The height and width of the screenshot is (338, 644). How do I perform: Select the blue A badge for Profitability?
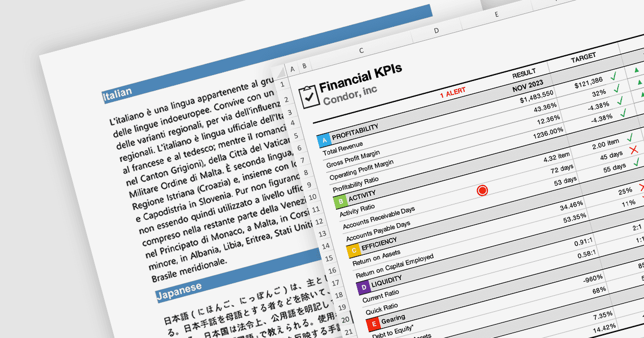[x=324, y=141]
